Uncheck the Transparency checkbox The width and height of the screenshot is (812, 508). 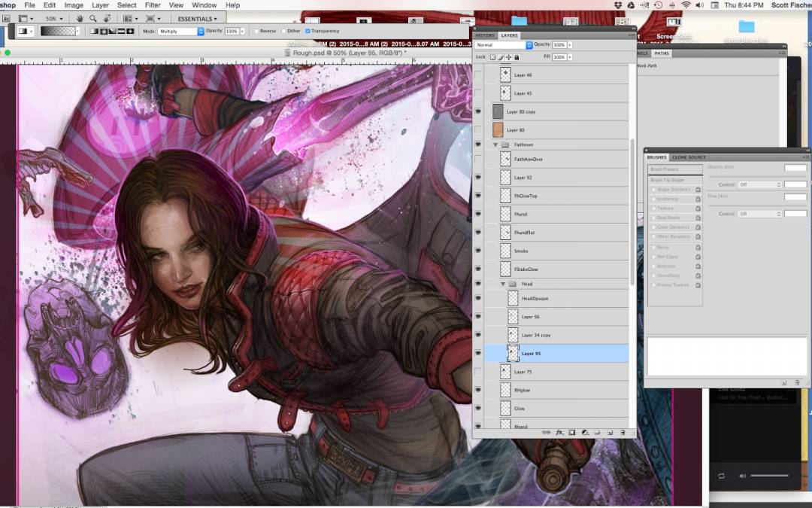click(308, 31)
